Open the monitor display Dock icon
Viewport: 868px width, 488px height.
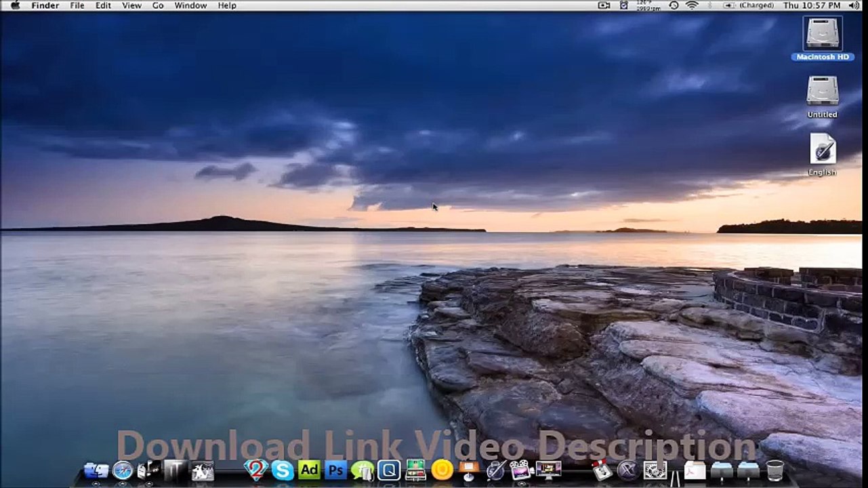click(x=548, y=470)
